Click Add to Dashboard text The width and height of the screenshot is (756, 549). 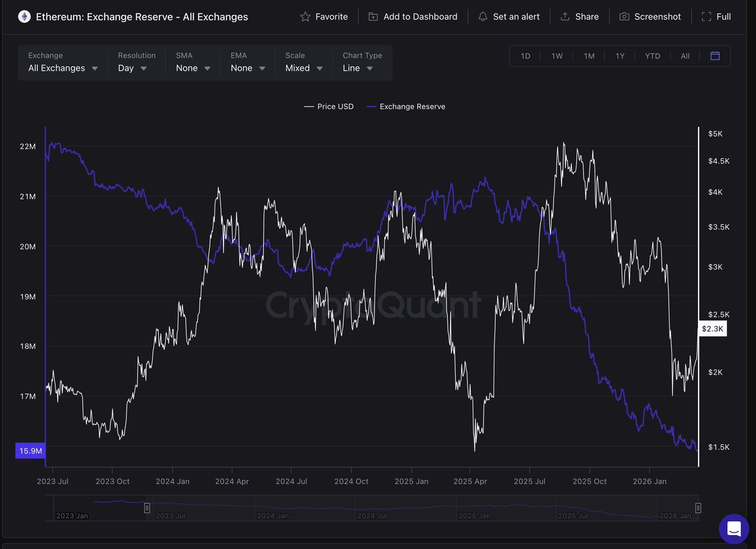click(x=420, y=16)
